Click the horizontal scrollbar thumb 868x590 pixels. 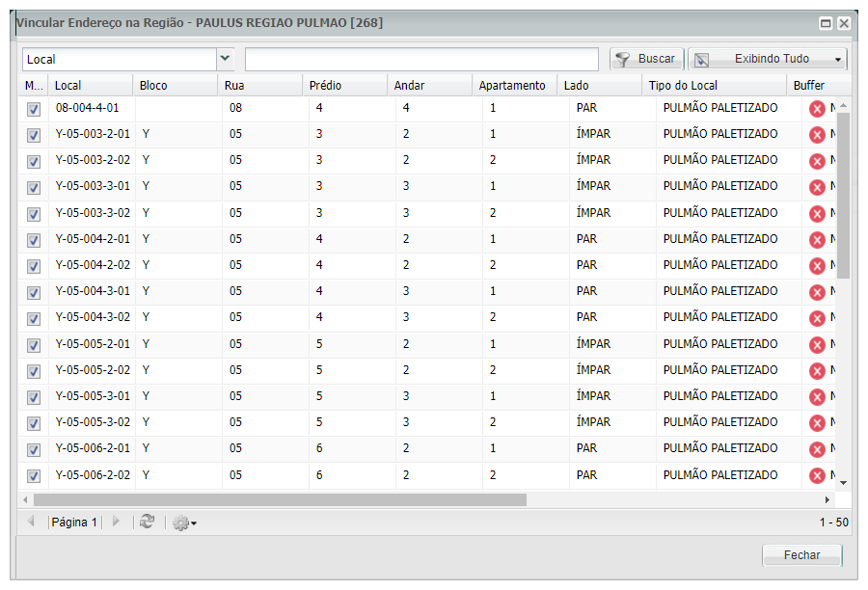pos(280,499)
